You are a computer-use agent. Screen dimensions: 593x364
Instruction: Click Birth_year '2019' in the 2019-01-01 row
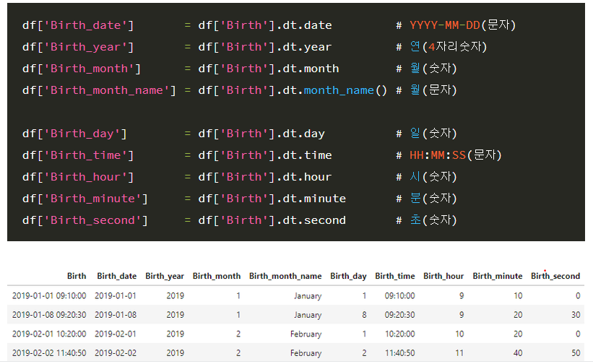(175, 296)
